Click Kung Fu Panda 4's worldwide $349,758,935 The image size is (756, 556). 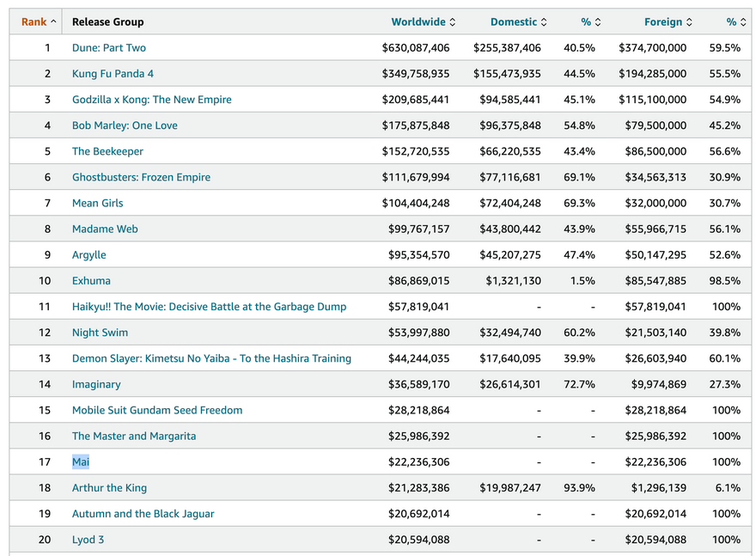[416, 74]
